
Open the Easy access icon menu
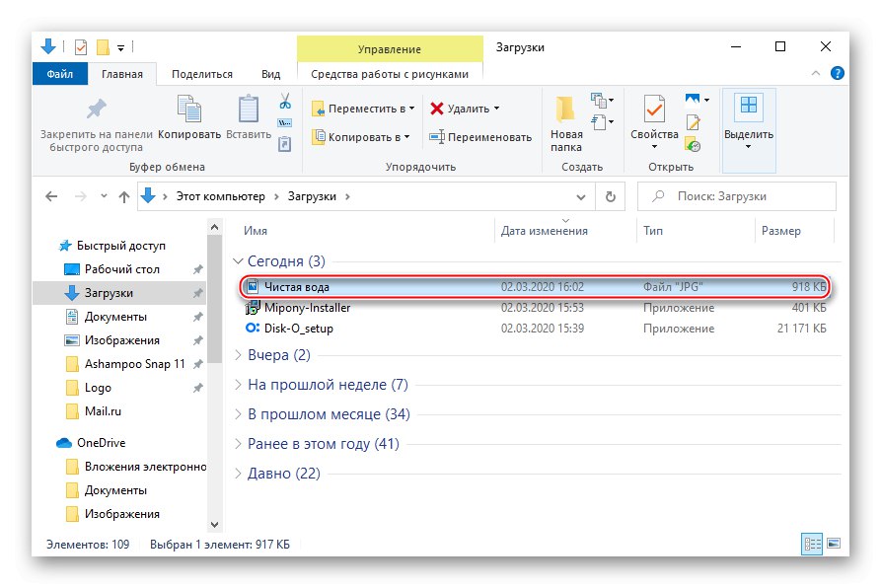pyautogui.click(x=602, y=121)
